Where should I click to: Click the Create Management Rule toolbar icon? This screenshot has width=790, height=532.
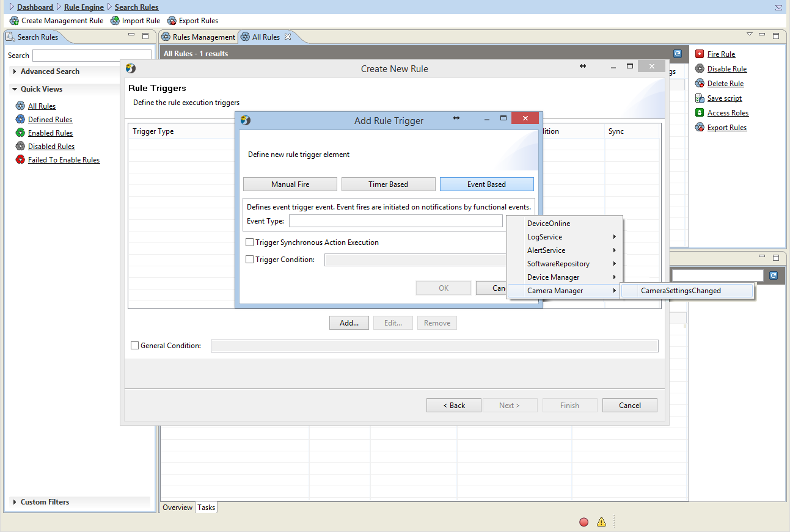tap(14, 21)
